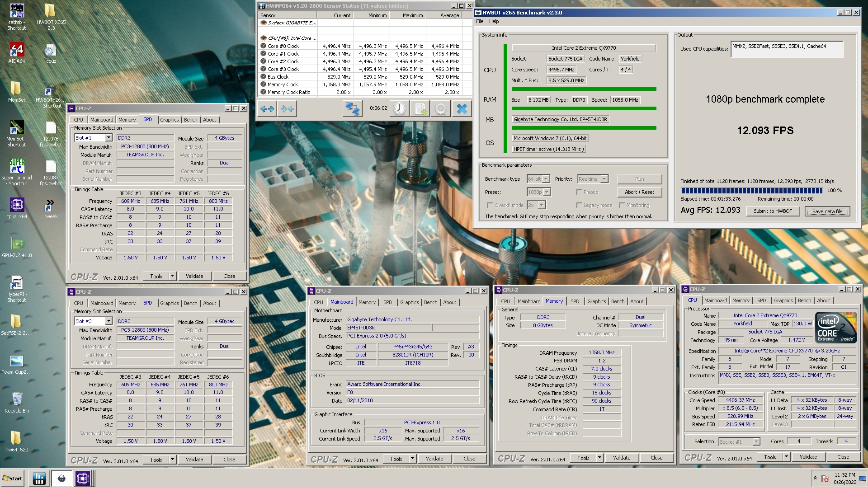Show hidden system tray icons arrow
The image size is (868, 488).
click(815, 478)
